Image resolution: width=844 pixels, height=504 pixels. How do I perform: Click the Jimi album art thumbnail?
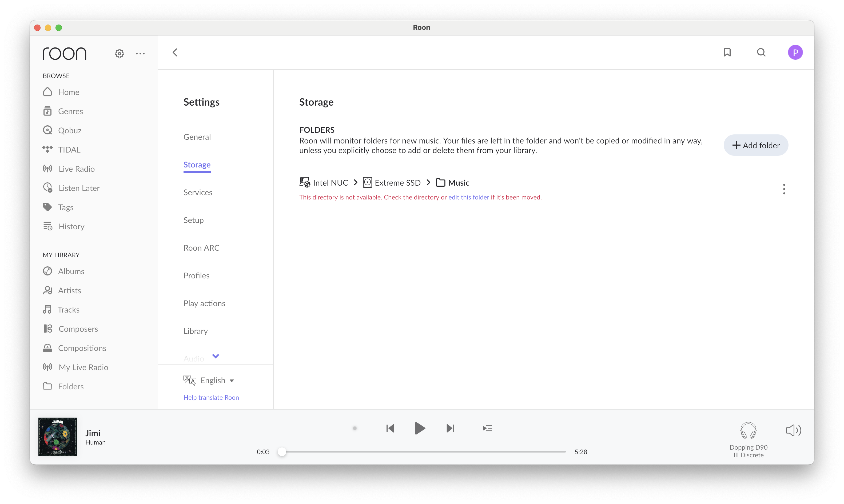coord(57,437)
